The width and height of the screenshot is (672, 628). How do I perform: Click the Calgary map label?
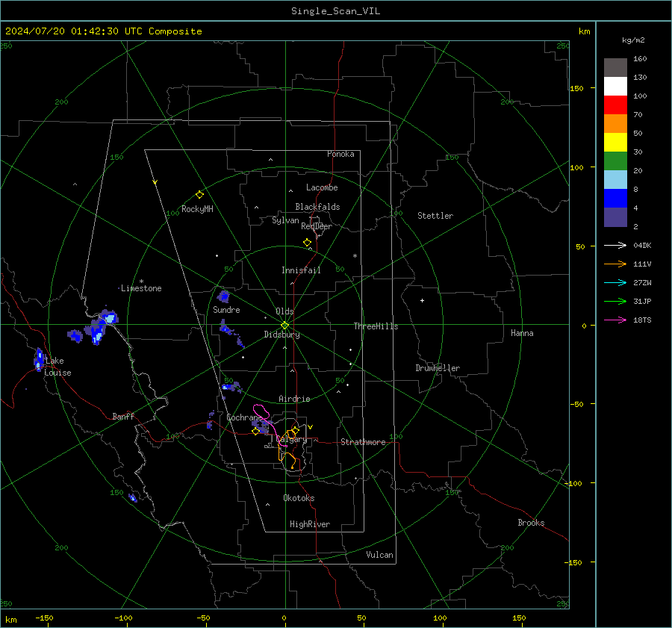click(291, 439)
